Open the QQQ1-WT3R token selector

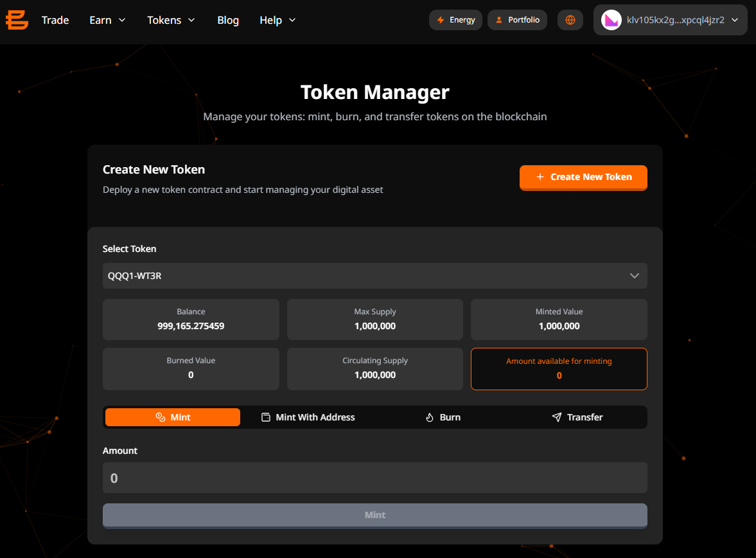374,276
